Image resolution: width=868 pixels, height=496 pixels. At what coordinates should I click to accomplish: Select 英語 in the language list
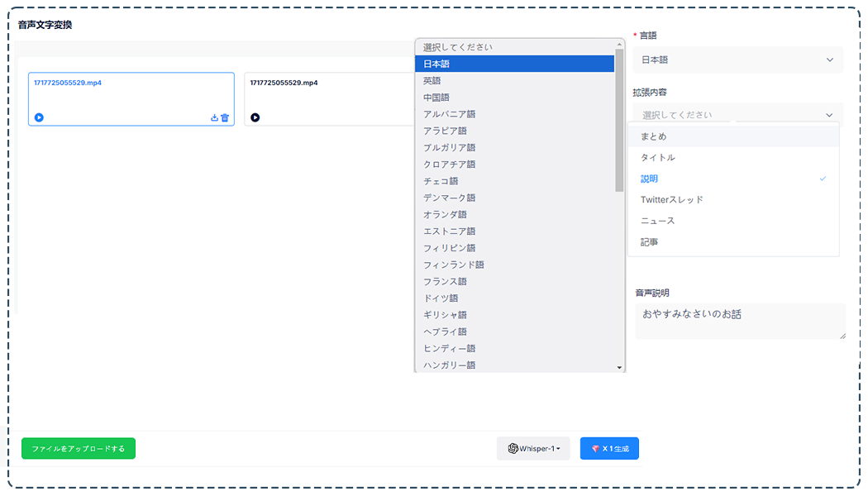[514, 81]
